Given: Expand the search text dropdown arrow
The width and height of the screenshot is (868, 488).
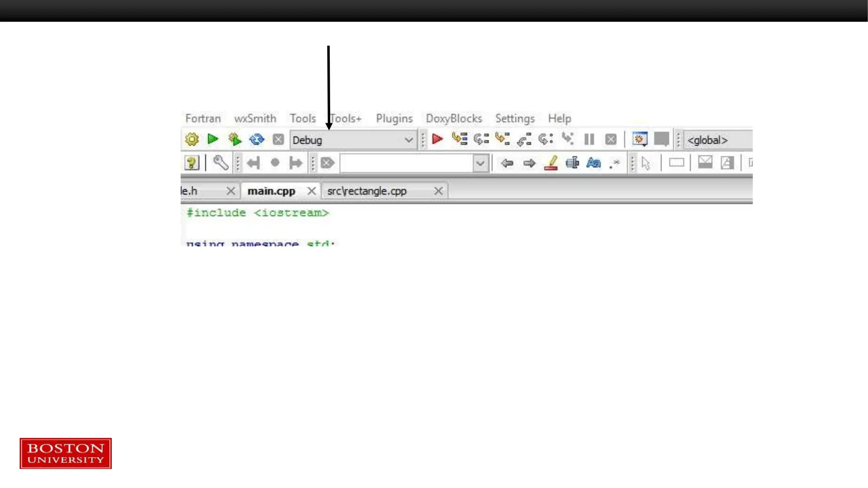Looking at the screenshot, I should click(480, 164).
